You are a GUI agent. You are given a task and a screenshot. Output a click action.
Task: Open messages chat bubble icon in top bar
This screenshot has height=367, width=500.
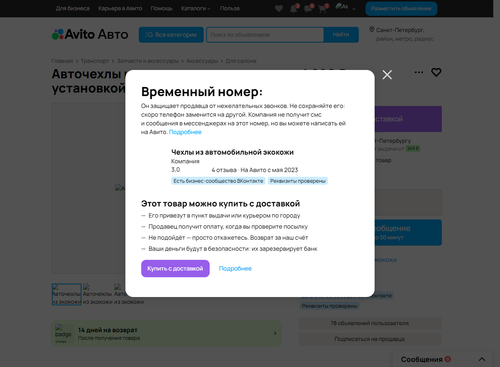[308, 9]
